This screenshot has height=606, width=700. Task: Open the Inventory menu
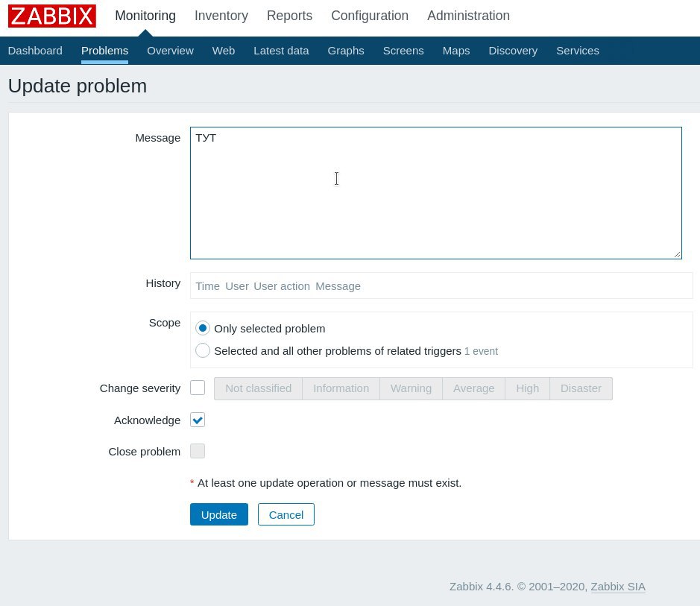click(221, 16)
